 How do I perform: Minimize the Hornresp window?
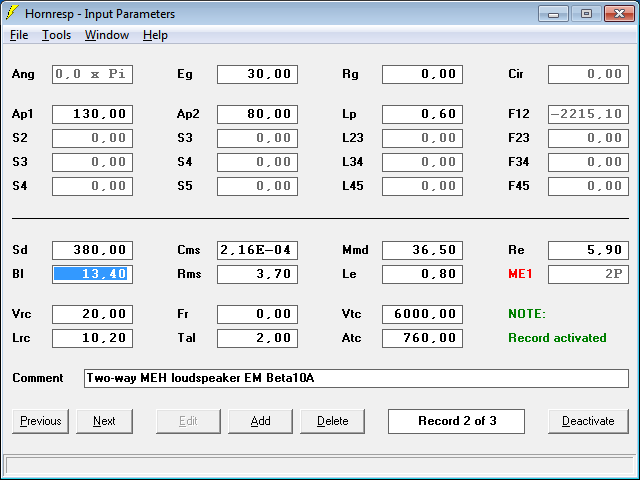point(553,13)
